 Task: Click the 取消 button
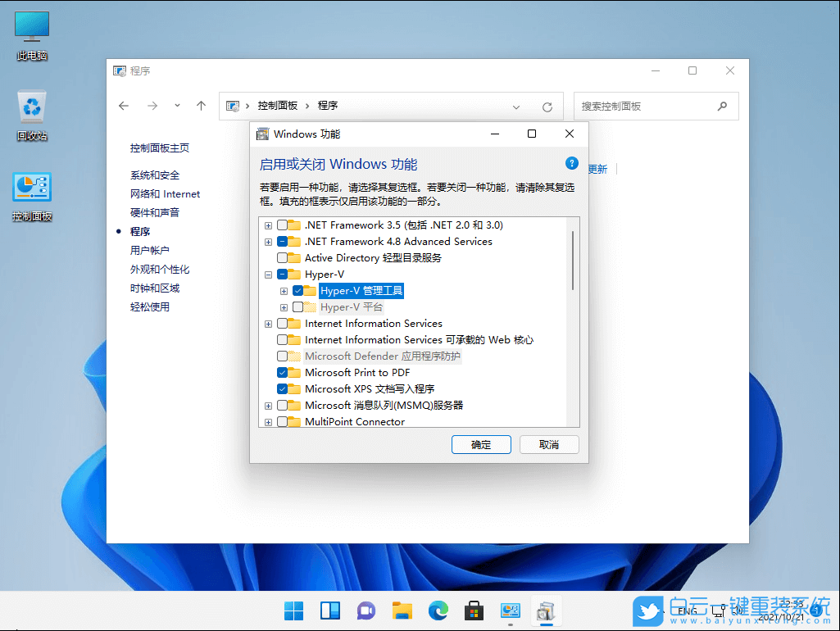coord(549,444)
